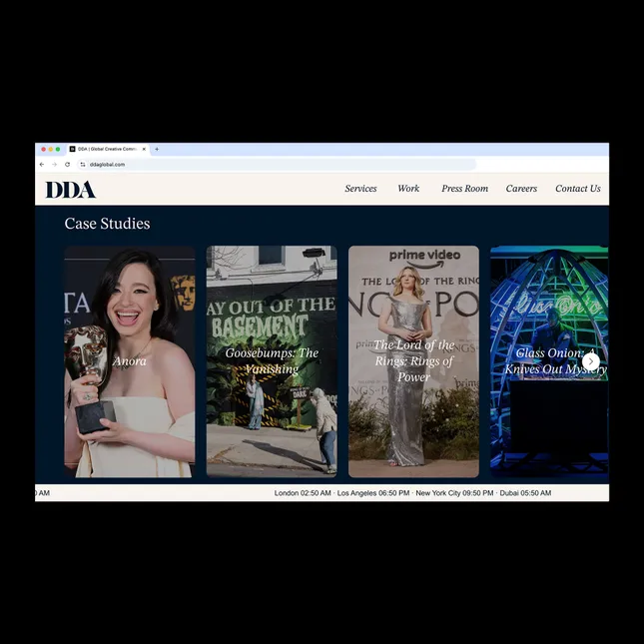Image resolution: width=644 pixels, height=644 pixels.
Task: Open Lord of the Rings case study
Action: (413, 361)
